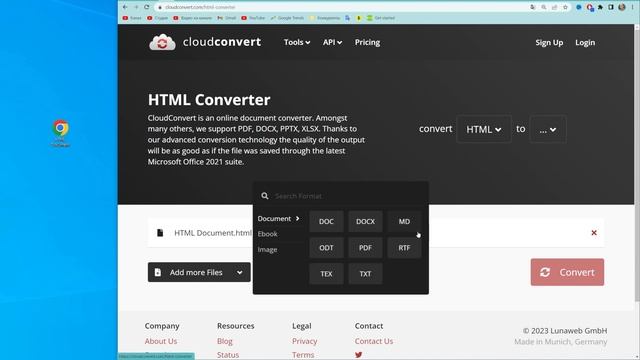Select the Image format category
This screenshot has height=360, width=640.
point(267,249)
